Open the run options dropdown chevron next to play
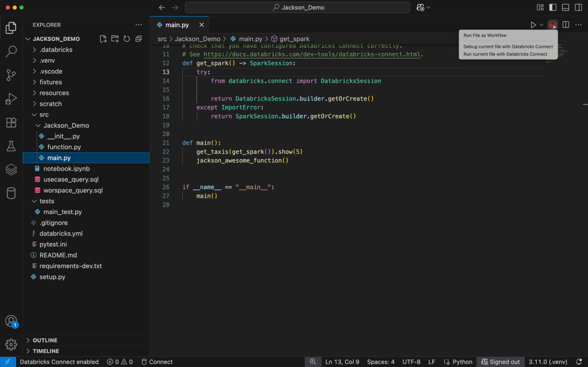 pos(541,25)
